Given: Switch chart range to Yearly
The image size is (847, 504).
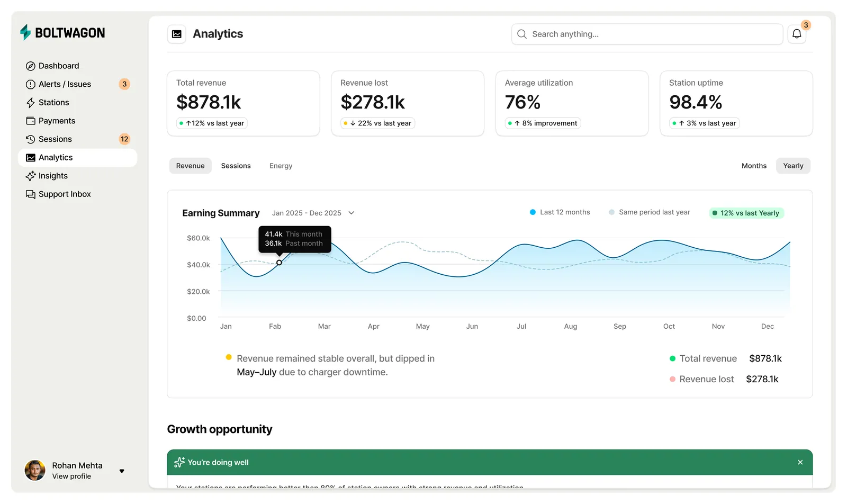Looking at the screenshot, I should tap(793, 166).
